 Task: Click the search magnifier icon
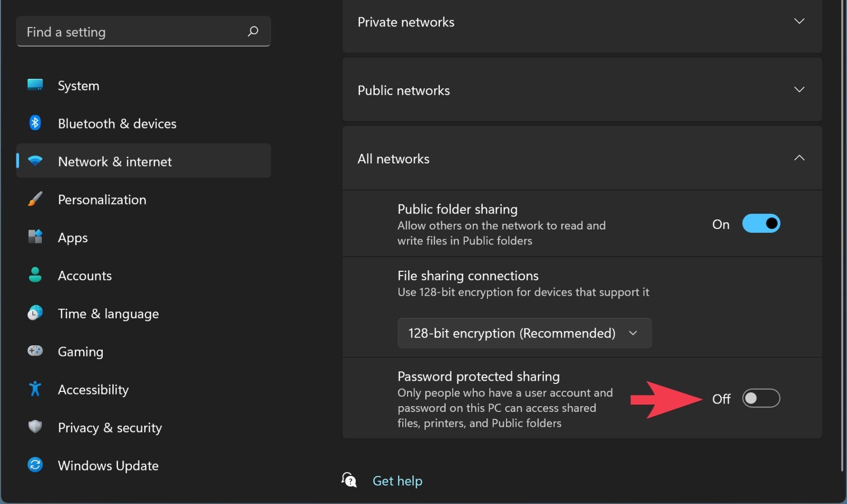(253, 31)
